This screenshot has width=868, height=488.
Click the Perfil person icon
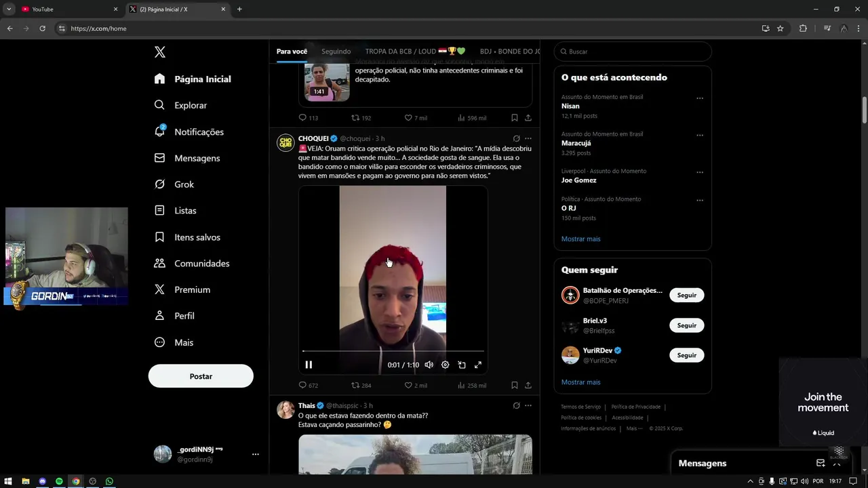coord(160,316)
